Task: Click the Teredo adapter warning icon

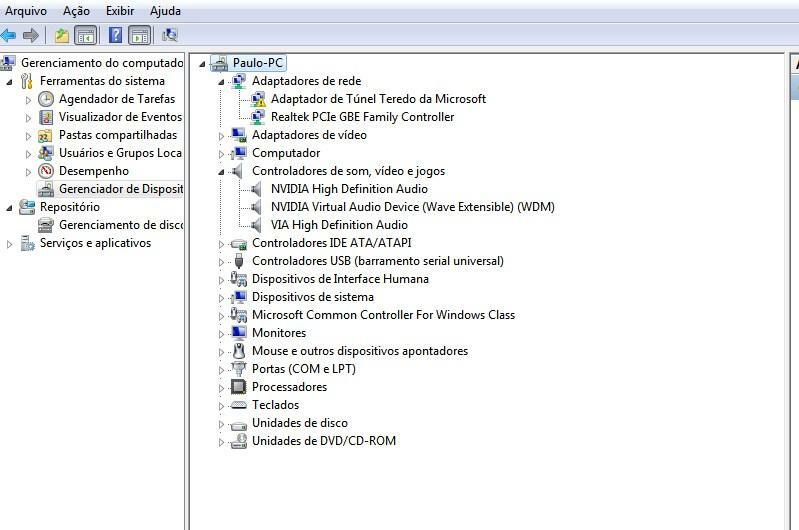Action: (258, 99)
